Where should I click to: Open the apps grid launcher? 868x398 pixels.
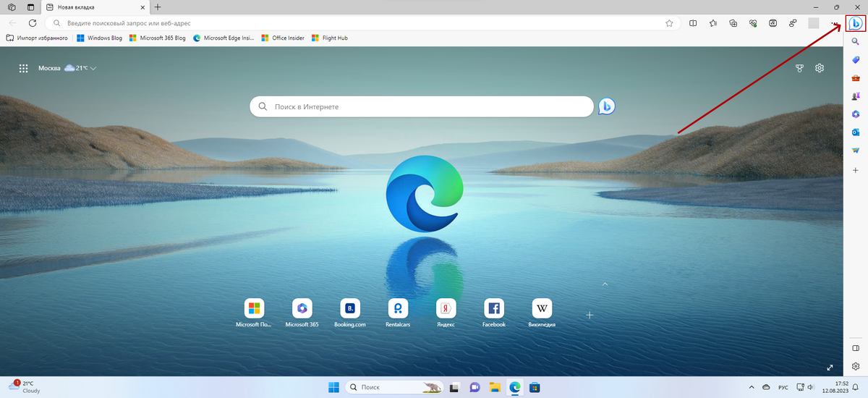[23, 68]
